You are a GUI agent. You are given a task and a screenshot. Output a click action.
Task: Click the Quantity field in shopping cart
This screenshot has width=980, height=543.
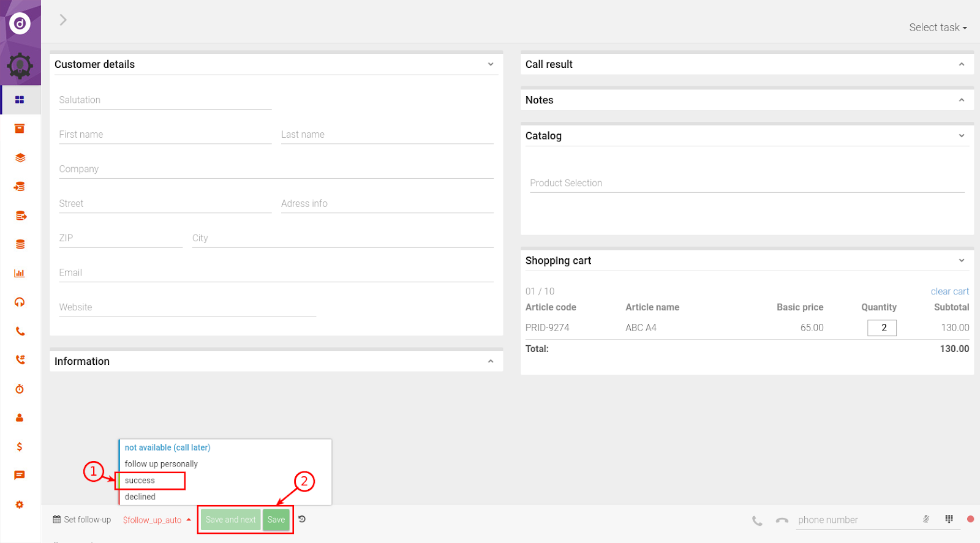pos(881,328)
